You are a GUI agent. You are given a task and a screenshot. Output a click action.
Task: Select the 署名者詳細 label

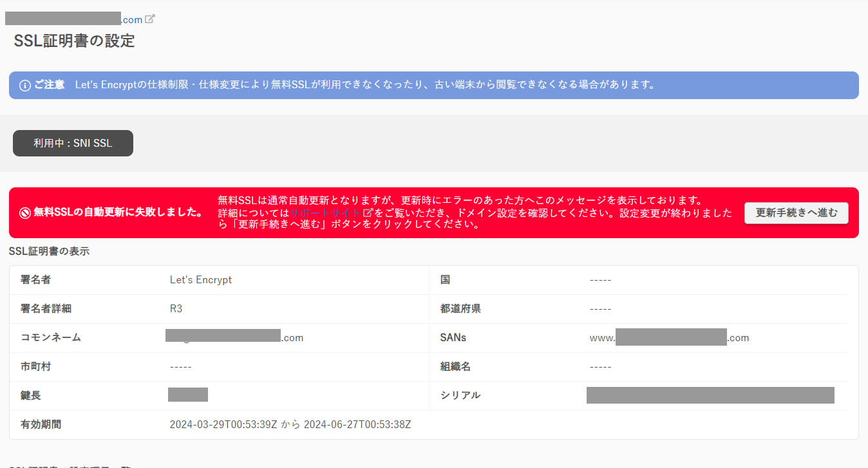click(x=46, y=309)
